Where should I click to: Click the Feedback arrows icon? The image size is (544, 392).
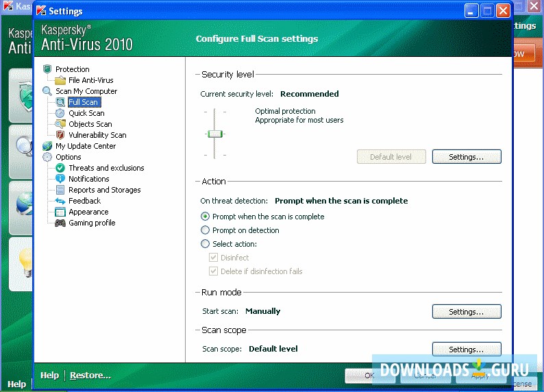(x=60, y=201)
